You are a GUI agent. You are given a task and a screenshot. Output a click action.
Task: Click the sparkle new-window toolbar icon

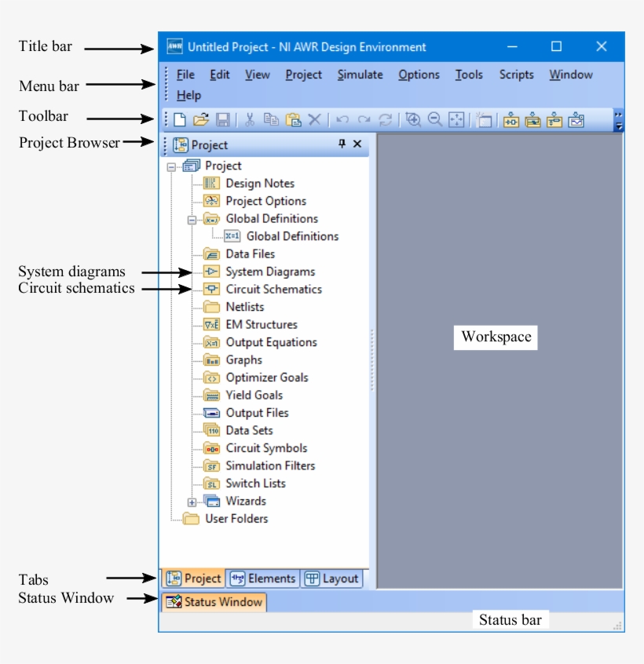(x=484, y=120)
